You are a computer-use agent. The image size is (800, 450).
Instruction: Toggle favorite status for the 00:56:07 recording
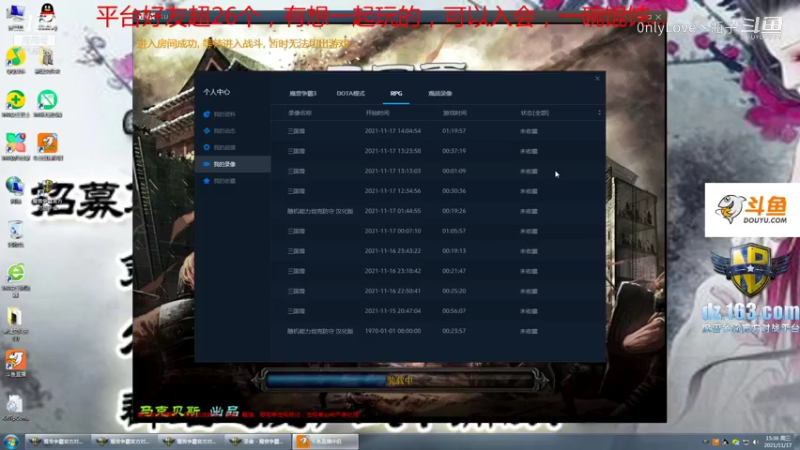[529, 311]
